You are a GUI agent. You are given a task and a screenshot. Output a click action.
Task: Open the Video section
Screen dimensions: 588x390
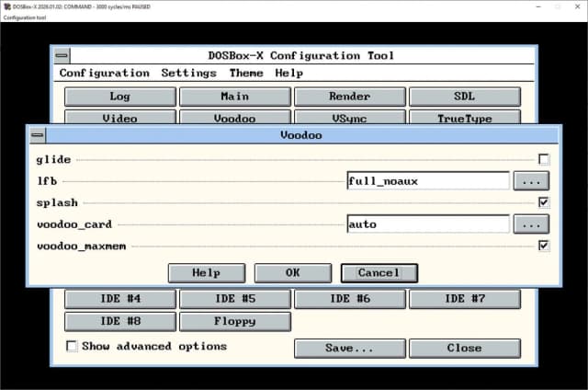(120, 117)
